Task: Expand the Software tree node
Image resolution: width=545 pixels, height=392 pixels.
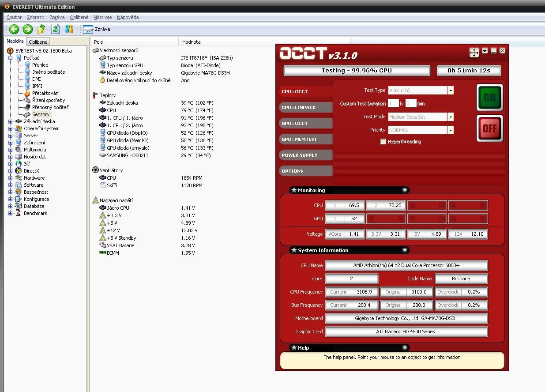Action: pos(10,185)
